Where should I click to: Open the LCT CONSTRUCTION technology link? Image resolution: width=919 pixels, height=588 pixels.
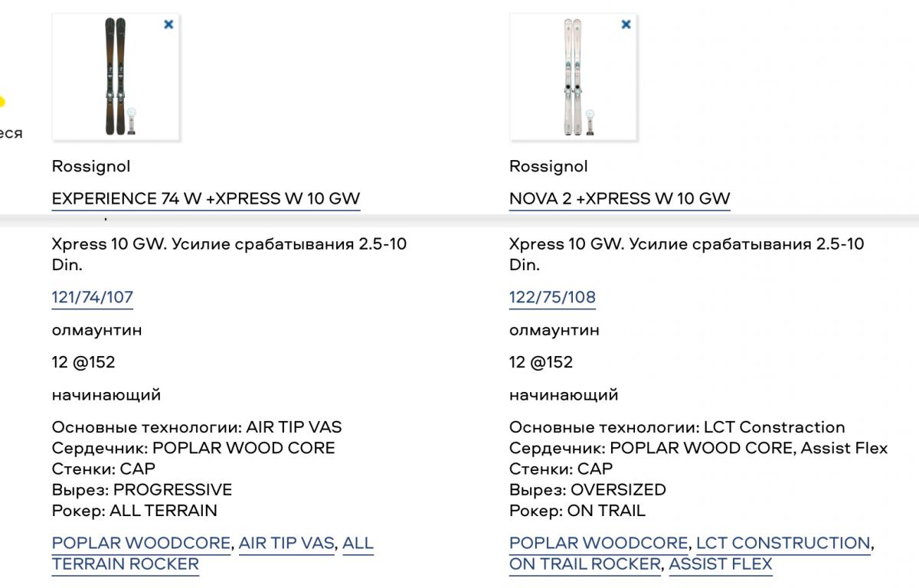coord(783,544)
